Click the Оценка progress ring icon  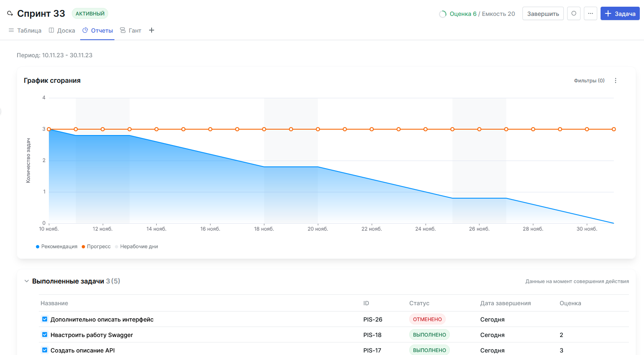coord(443,14)
